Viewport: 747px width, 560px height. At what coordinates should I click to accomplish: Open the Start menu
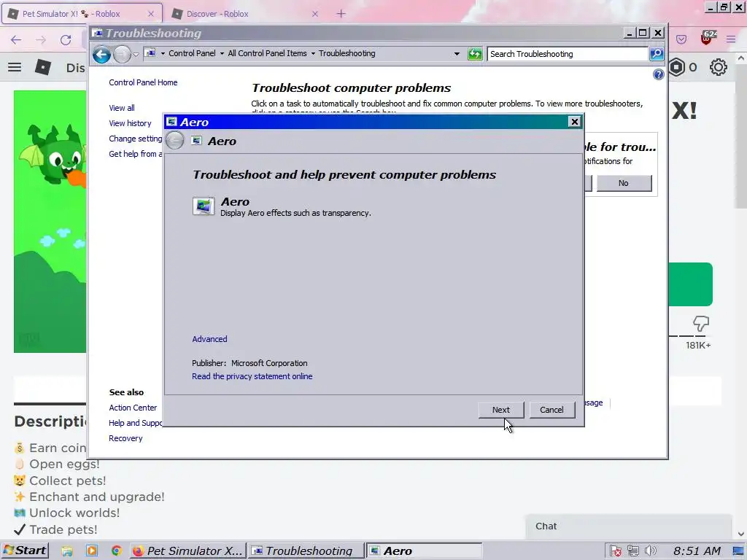click(25, 551)
